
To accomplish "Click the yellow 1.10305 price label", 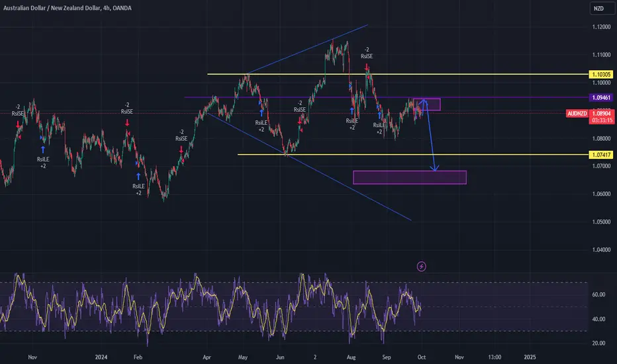I will (x=601, y=74).
